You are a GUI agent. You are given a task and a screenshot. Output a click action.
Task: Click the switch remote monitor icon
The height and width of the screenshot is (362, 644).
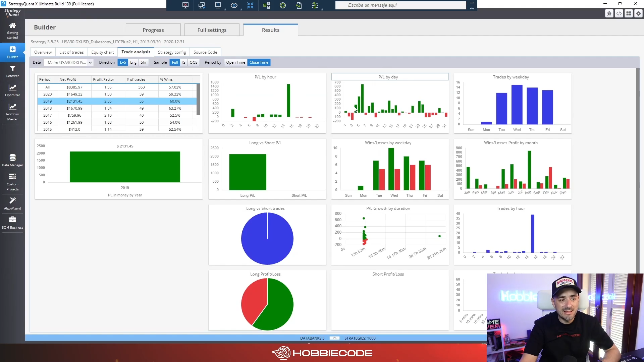pyautogui.click(x=202, y=5)
